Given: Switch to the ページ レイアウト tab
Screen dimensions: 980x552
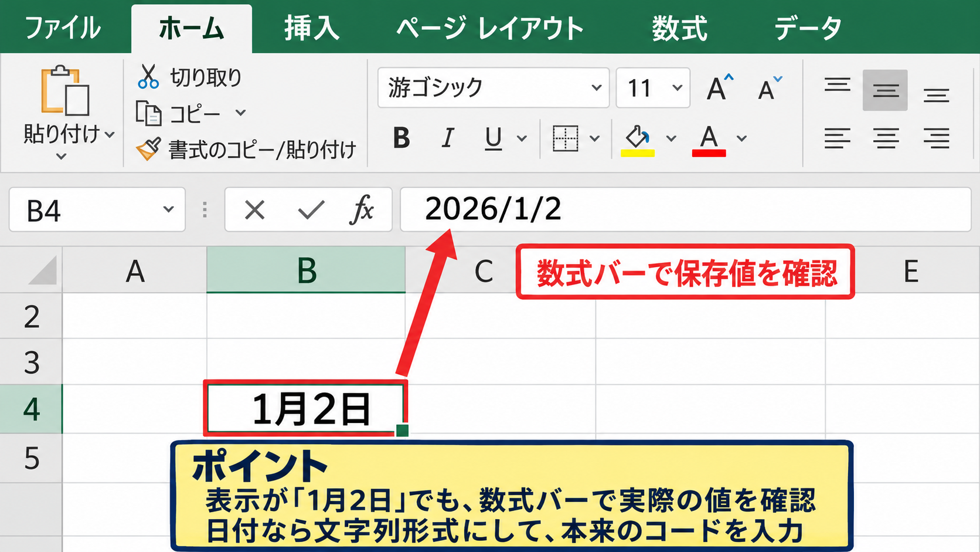Looking at the screenshot, I should 490,28.
